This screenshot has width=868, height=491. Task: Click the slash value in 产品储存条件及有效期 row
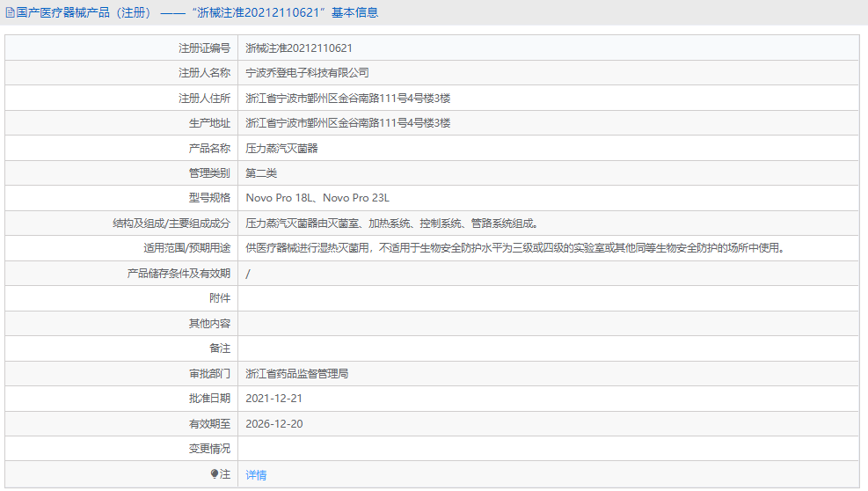pos(248,274)
